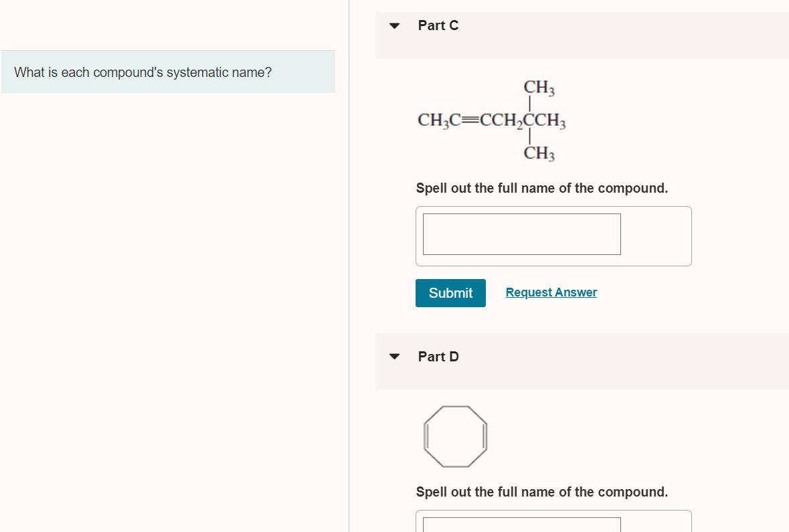Click the black disclosure arrow beside Part D
This screenshot has width=789, height=532.
tap(394, 357)
